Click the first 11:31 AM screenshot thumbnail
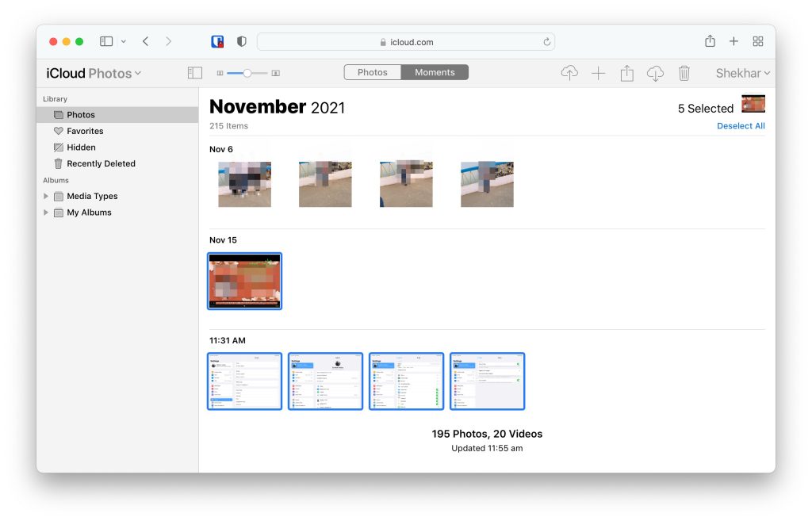This screenshot has width=812, height=521. click(x=244, y=381)
